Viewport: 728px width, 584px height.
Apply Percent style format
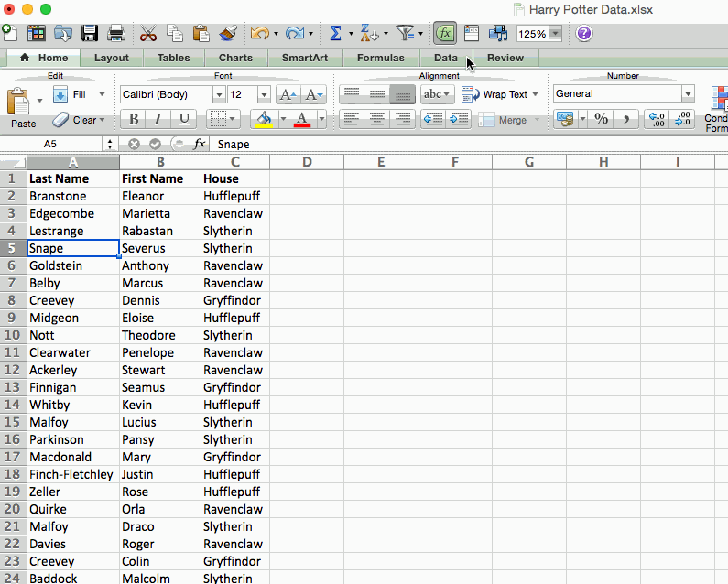(x=602, y=119)
